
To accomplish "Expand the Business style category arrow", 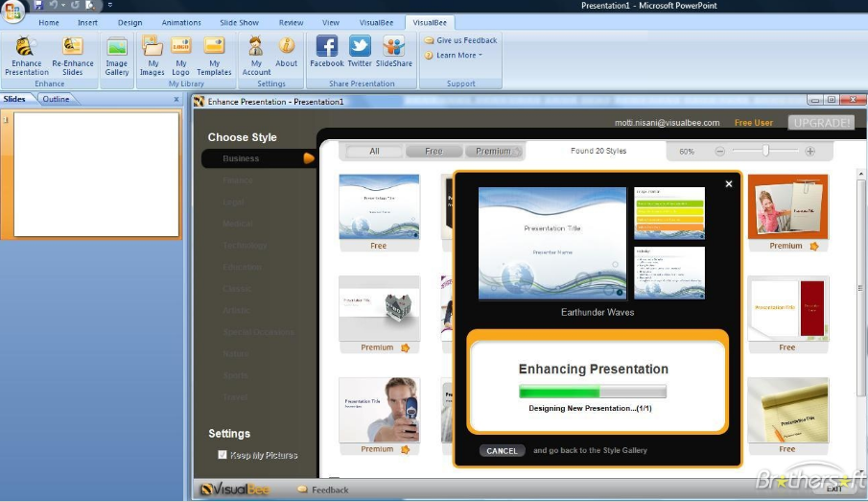I will point(309,158).
